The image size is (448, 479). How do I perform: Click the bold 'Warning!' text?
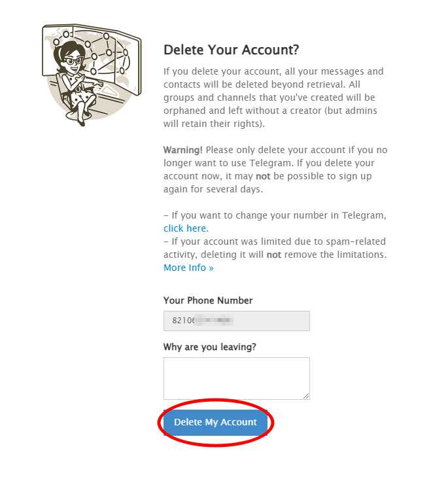click(182, 150)
